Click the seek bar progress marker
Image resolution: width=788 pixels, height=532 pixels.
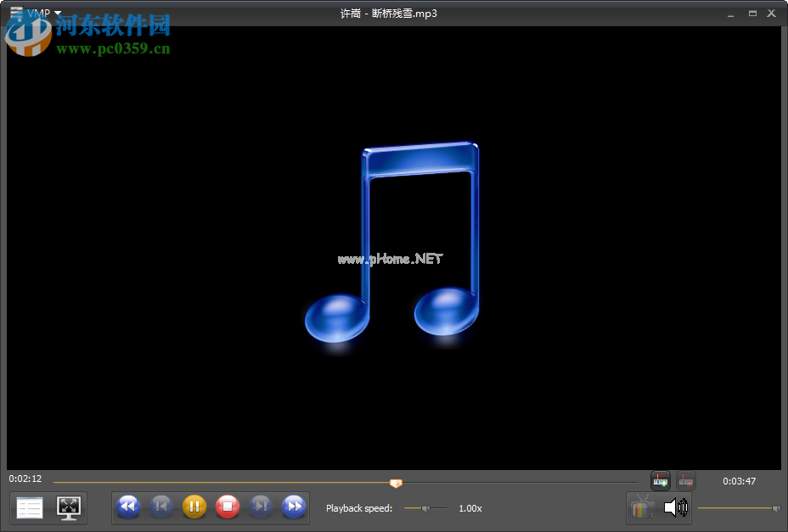[396, 481]
